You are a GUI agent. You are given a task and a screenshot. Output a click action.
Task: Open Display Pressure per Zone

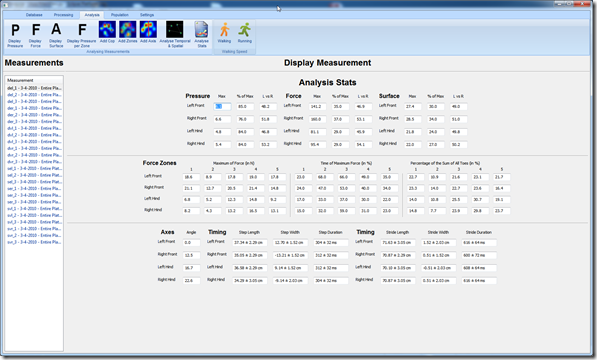point(81,35)
